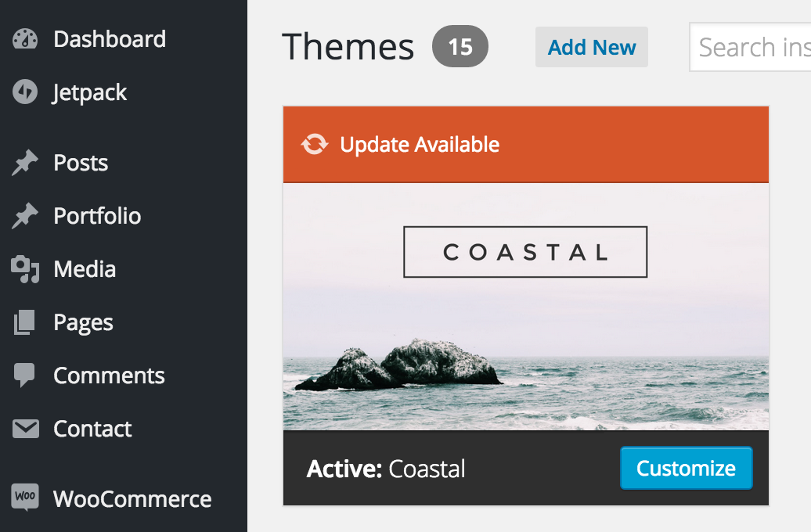
Task: Click the Dashboard gauge icon
Action: click(x=25, y=39)
